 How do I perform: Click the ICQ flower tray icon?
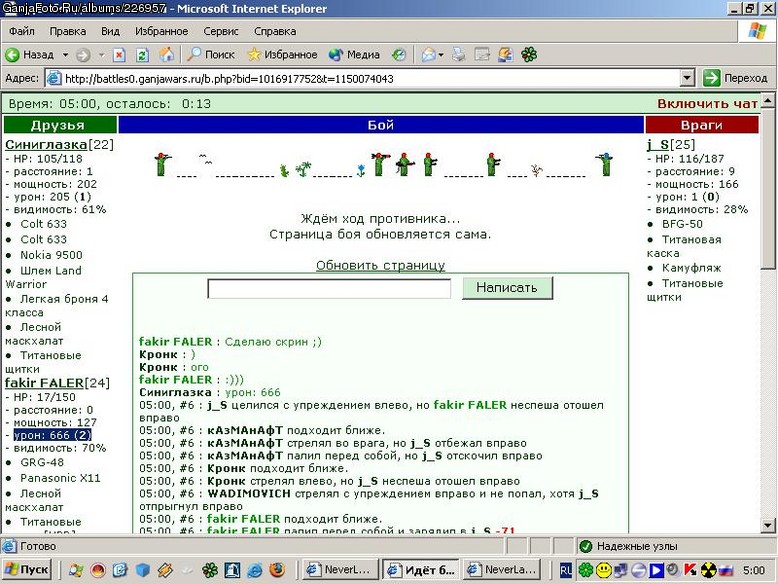click(585, 570)
